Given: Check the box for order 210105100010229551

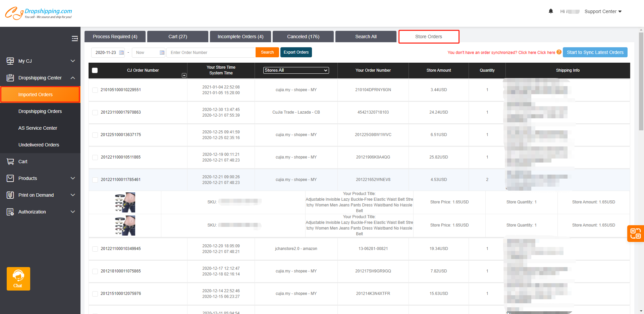Looking at the screenshot, I should 95,90.
